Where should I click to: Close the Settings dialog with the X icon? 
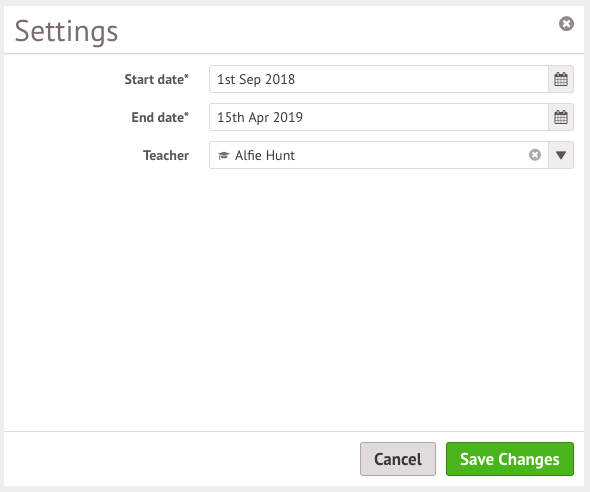(x=566, y=24)
